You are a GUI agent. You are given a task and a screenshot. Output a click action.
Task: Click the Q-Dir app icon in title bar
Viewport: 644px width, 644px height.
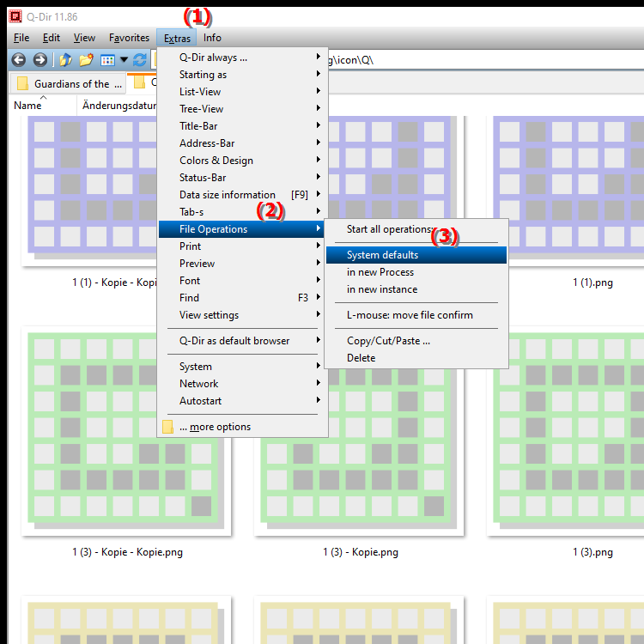click(x=15, y=16)
